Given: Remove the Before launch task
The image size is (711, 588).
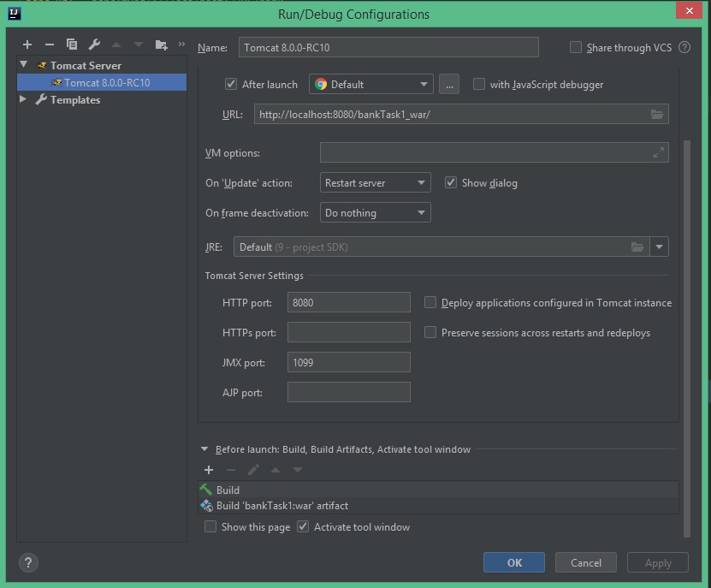Looking at the screenshot, I should pyautogui.click(x=231, y=470).
